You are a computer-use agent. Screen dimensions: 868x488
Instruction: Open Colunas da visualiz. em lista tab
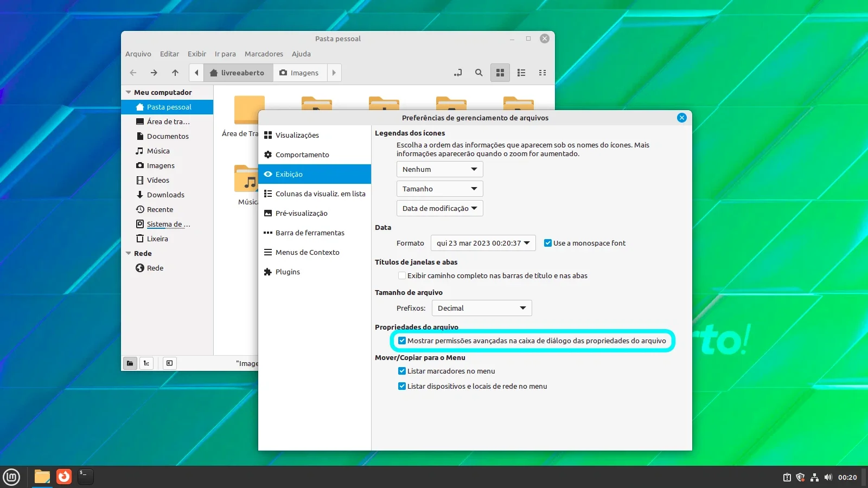315,194
